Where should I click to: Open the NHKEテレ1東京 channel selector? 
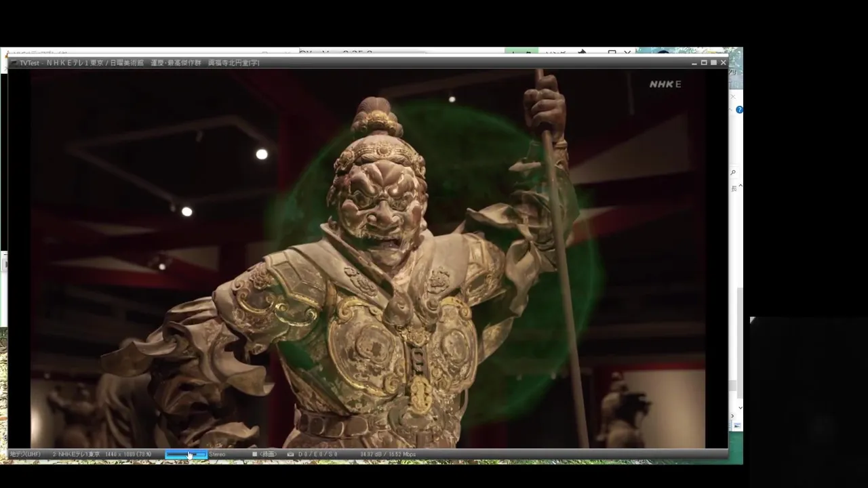pyautogui.click(x=76, y=454)
